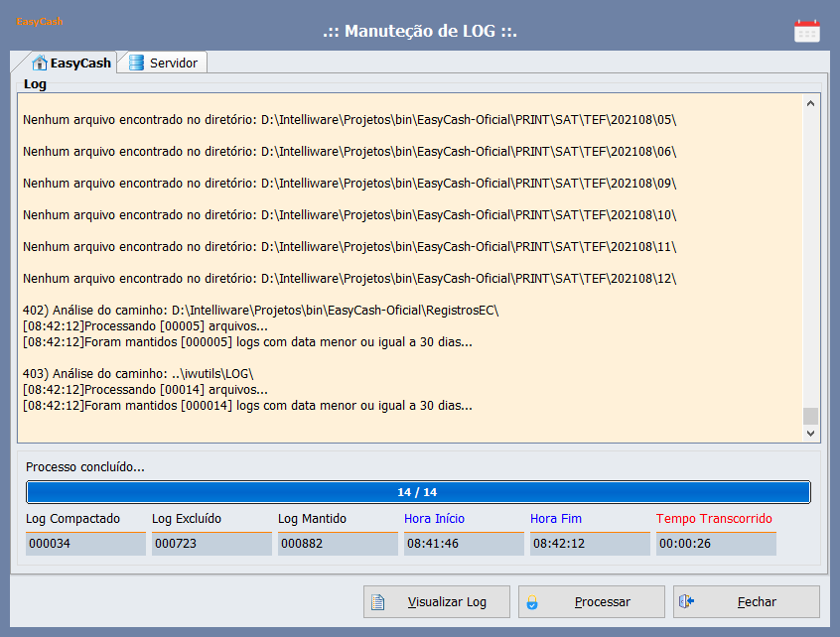The height and width of the screenshot is (637, 840).
Task: Click the log scrollbar thumb
Action: click(x=810, y=416)
